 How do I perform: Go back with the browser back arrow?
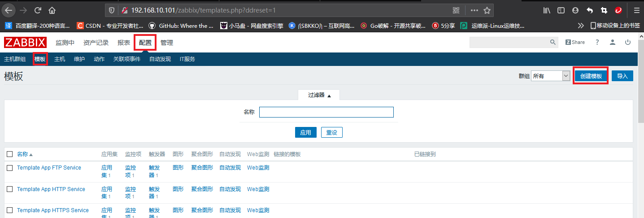[9, 10]
